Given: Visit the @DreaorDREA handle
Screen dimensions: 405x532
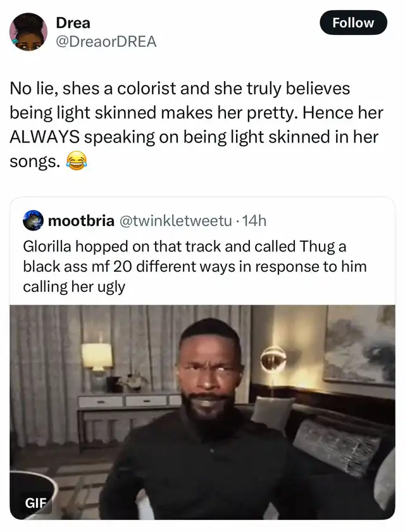Looking at the screenshot, I should 106,42.
